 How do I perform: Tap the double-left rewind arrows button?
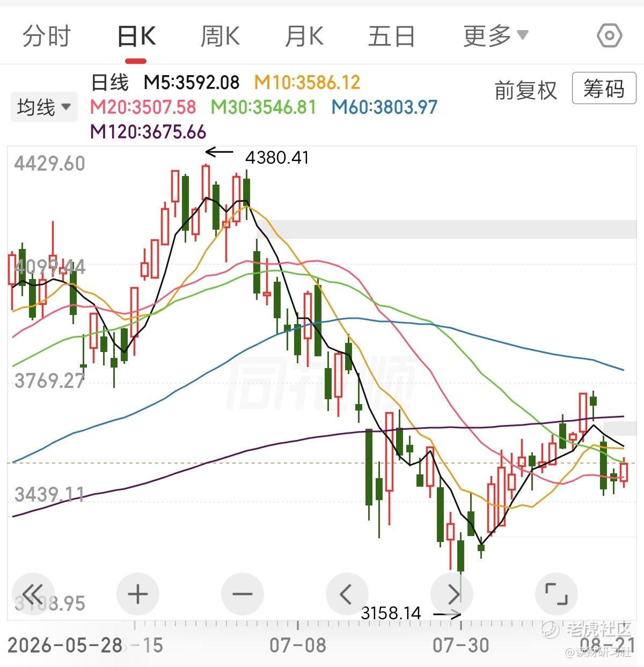click(x=33, y=594)
